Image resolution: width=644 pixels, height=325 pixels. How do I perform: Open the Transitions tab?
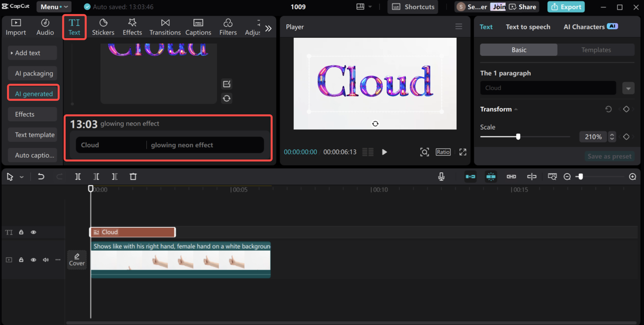pyautogui.click(x=165, y=27)
